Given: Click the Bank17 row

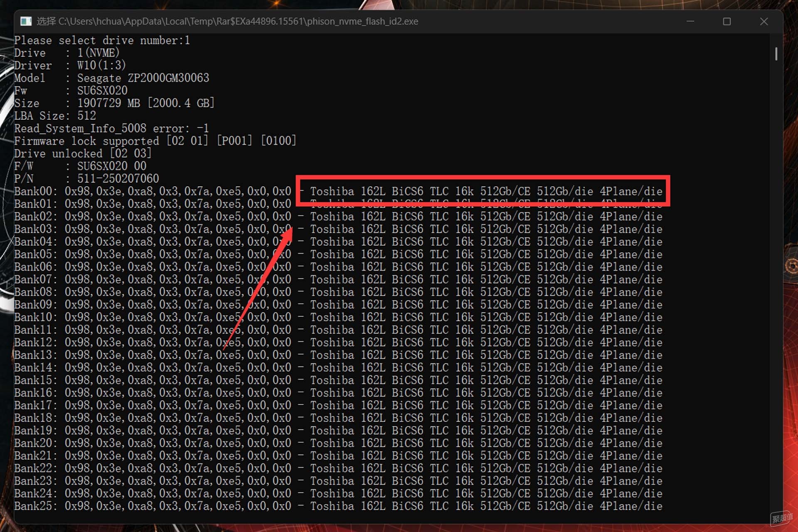Looking at the screenshot, I should point(338,405).
